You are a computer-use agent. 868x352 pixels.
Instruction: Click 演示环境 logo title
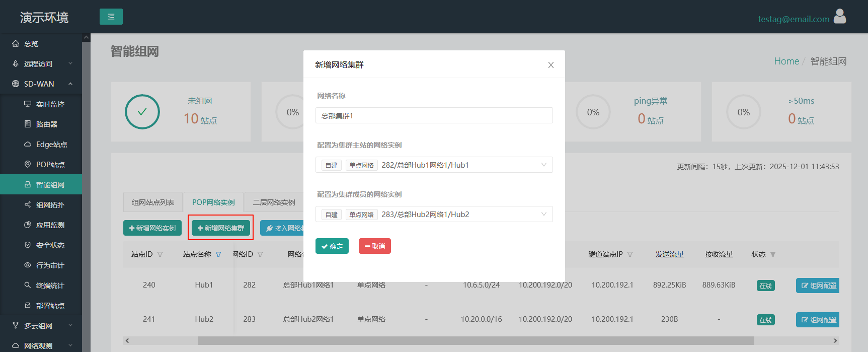coord(44,18)
